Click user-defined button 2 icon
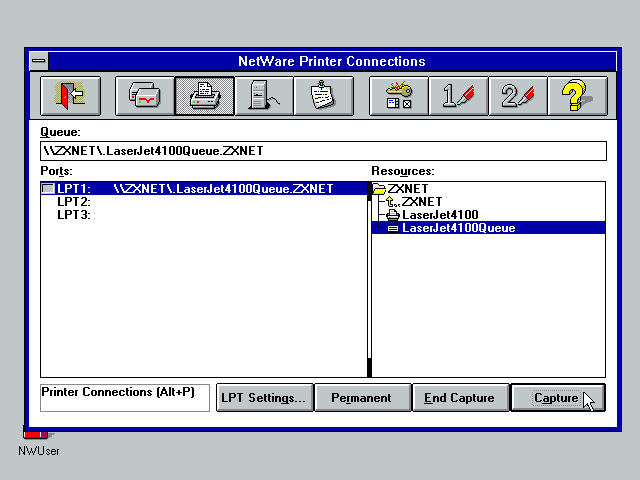 click(x=518, y=96)
